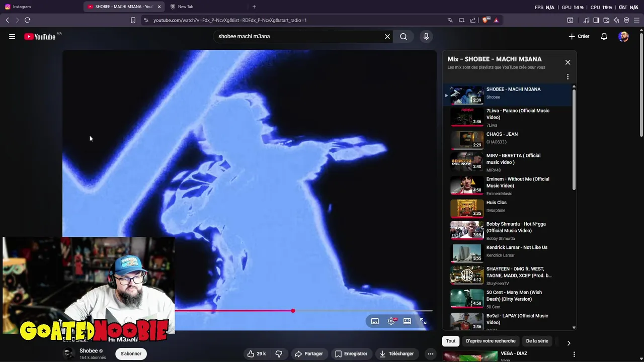Image resolution: width=644 pixels, height=362 pixels.
Task: Open player settings gear icon
Action: [391, 321]
